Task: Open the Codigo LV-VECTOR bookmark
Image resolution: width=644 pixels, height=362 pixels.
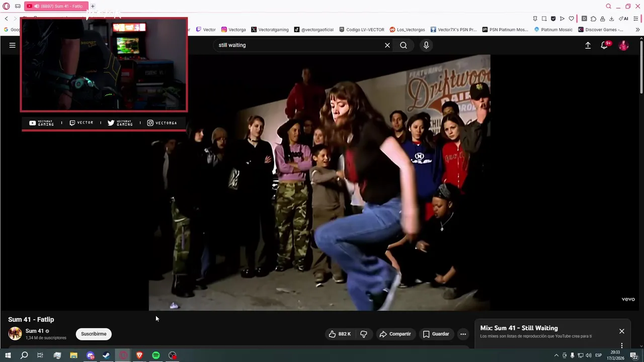Action: coord(362,30)
